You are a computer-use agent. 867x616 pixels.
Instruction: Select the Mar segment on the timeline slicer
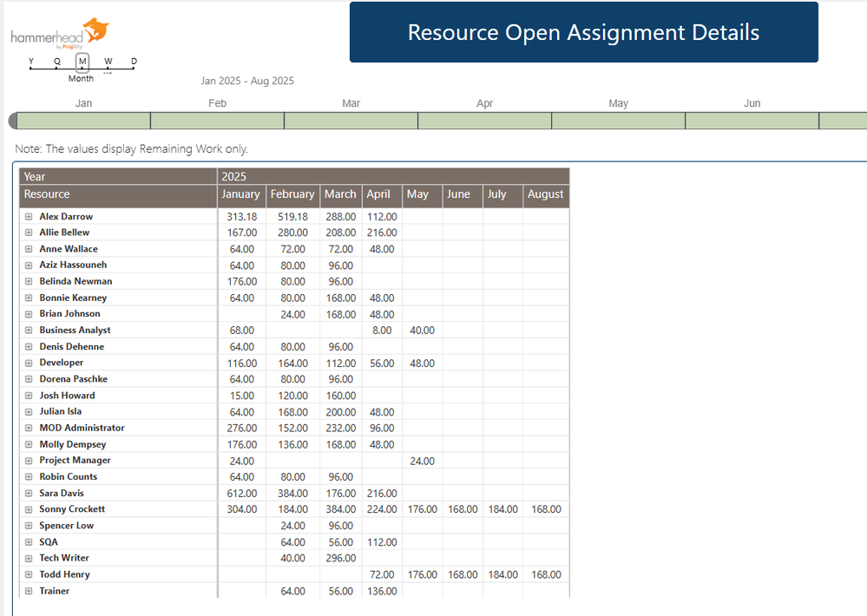(x=351, y=121)
